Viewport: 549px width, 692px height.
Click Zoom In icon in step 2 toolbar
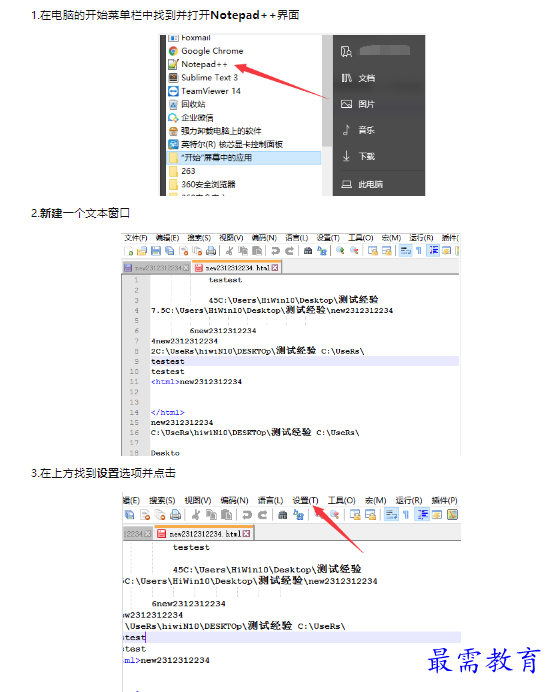(x=340, y=251)
